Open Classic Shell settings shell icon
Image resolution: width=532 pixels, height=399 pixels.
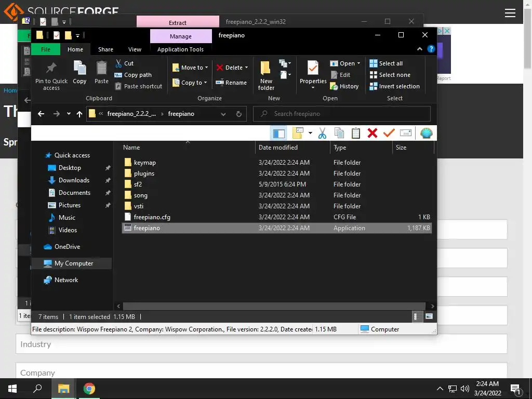[426, 134]
